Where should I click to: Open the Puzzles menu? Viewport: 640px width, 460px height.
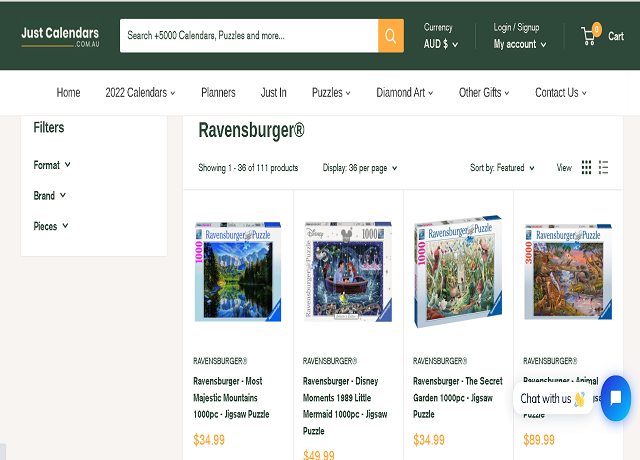[331, 93]
